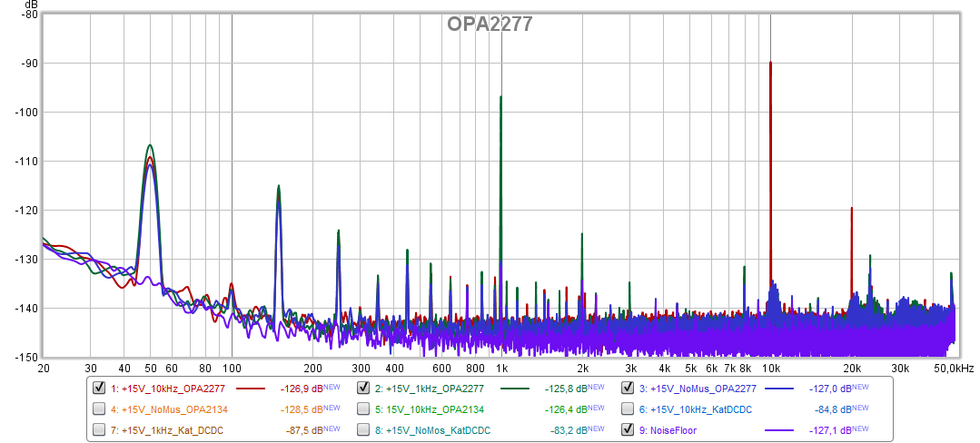Screen dimensions: 980x443
Task: Select the legend label 3: +15V_NoMus_OPA2277
Action: point(698,389)
